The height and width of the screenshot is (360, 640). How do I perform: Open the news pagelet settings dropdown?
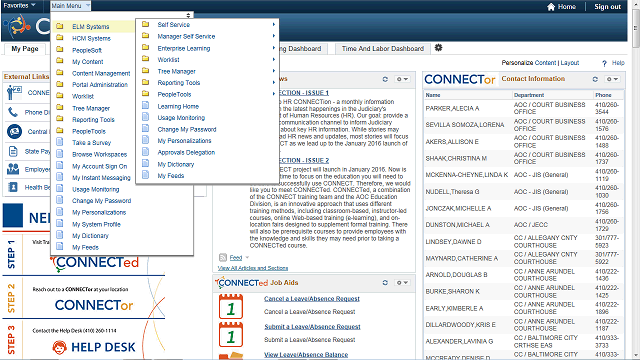click(402, 79)
